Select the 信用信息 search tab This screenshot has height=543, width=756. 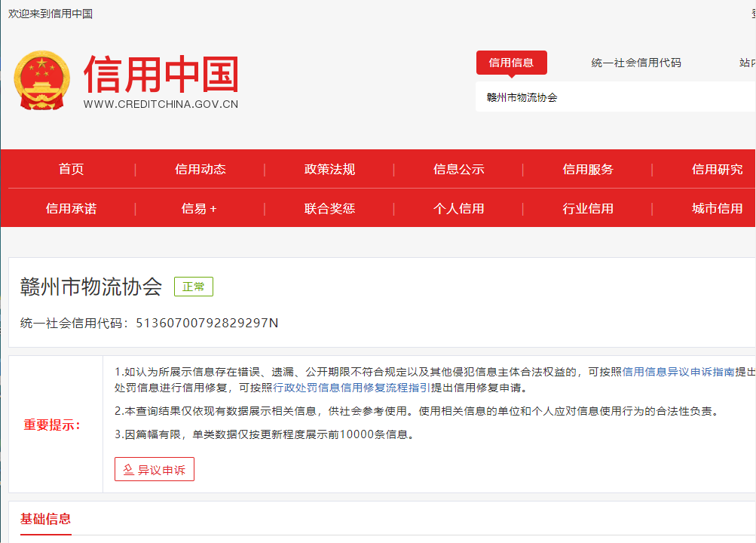coord(511,63)
